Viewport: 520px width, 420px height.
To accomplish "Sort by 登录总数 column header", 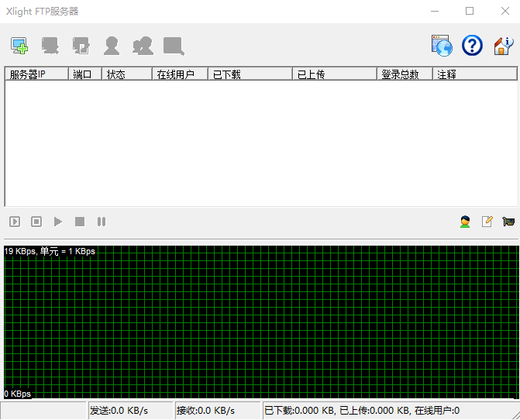I will click(405, 74).
